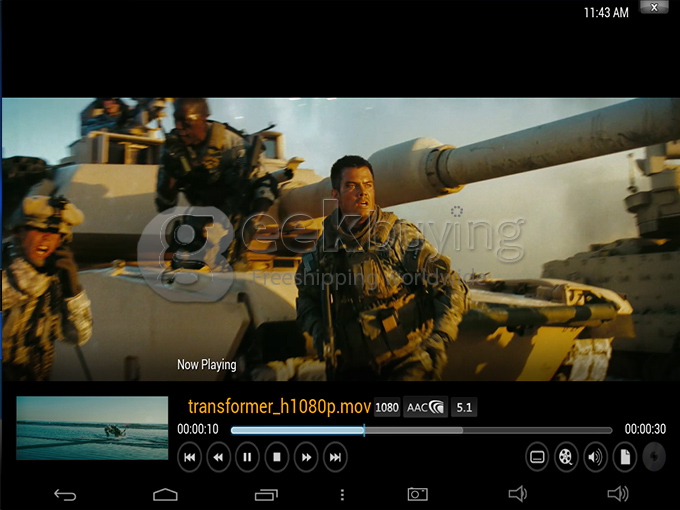The width and height of the screenshot is (680, 510).
Task: Open subtitles settings icon
Action: point(537,457)
